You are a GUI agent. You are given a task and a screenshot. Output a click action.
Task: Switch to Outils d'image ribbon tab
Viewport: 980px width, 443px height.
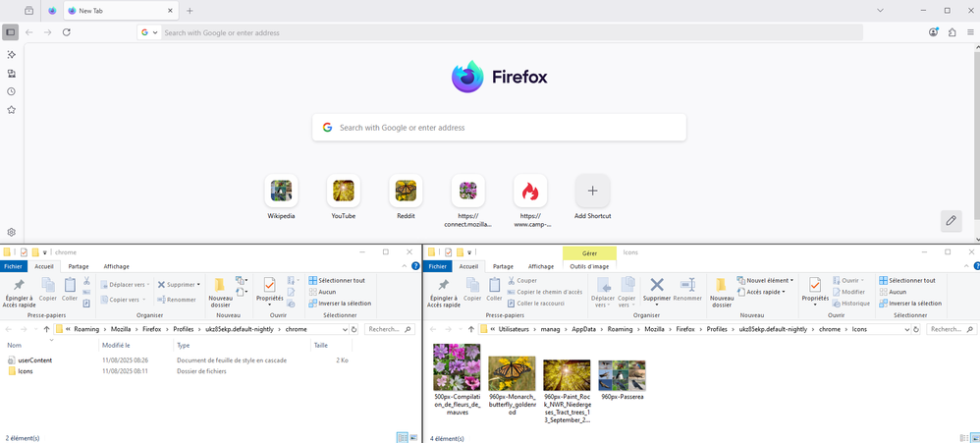coord(589,266)
